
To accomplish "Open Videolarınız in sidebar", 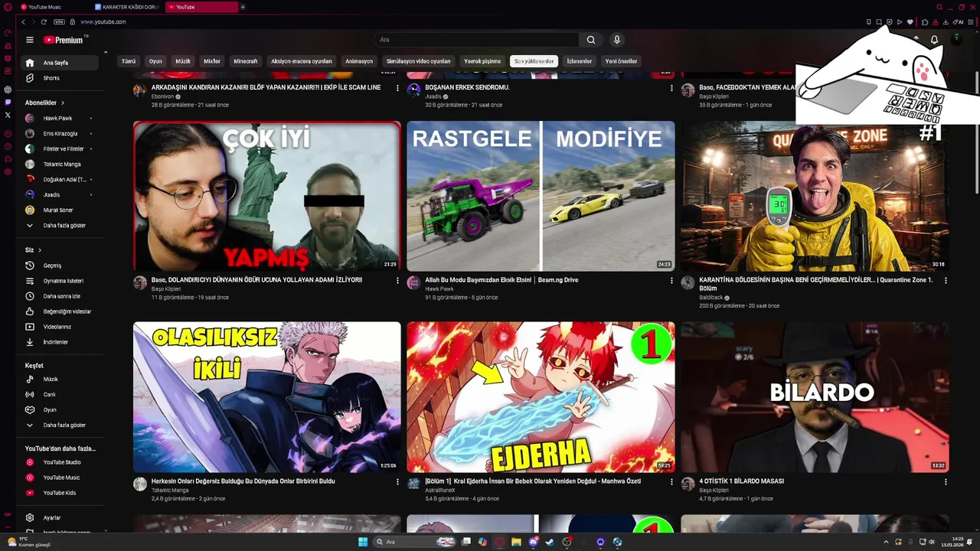I will click(x=57, y=327).
